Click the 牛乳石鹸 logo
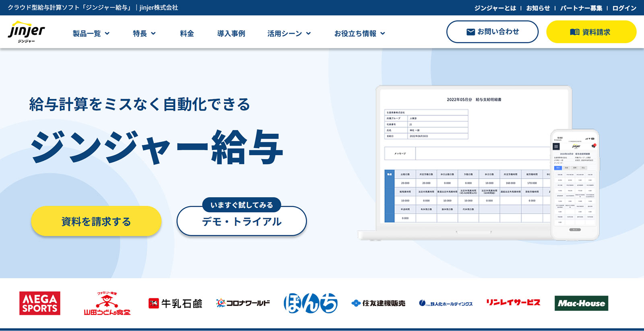The width and height of the screenshot is (644, 331). tap(175, 303)
